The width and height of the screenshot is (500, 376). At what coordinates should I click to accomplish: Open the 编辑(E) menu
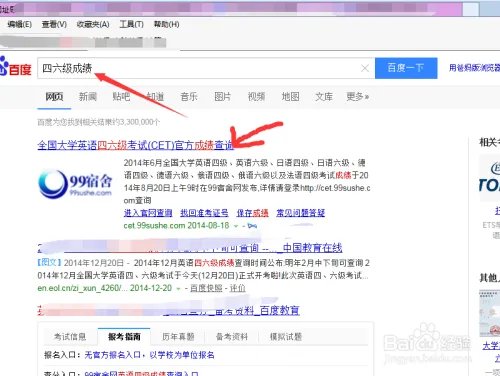(20, 24)
